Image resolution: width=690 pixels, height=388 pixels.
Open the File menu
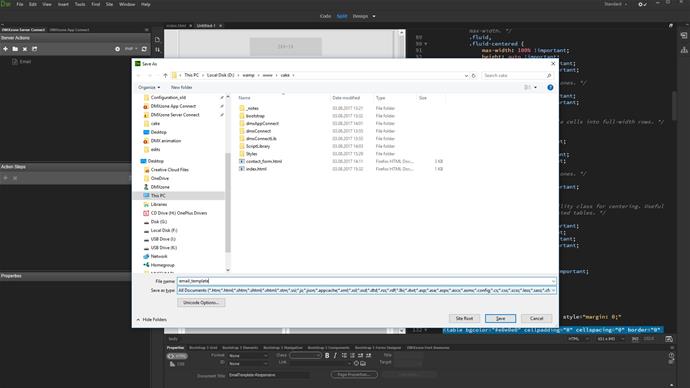click(20, 4)
